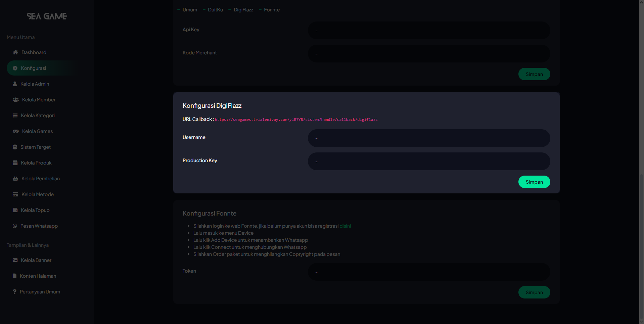Click the Kelola Admin user icon
The image size is (644, 324).
click(15, 84)
